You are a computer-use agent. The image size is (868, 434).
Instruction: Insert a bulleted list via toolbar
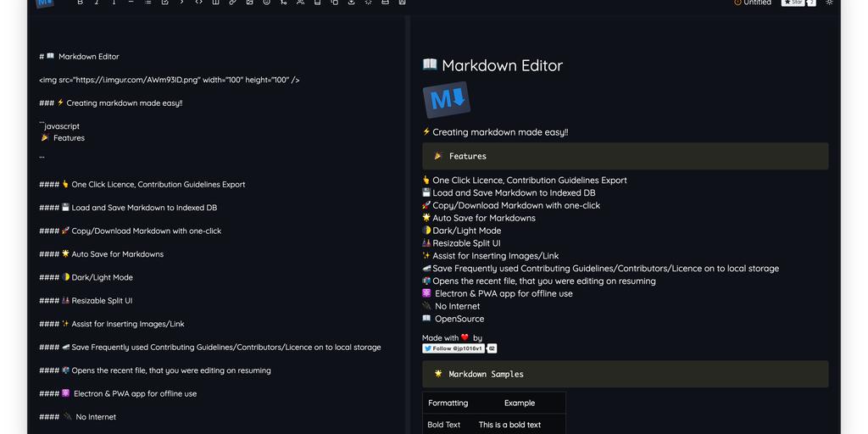coord(147,3)
